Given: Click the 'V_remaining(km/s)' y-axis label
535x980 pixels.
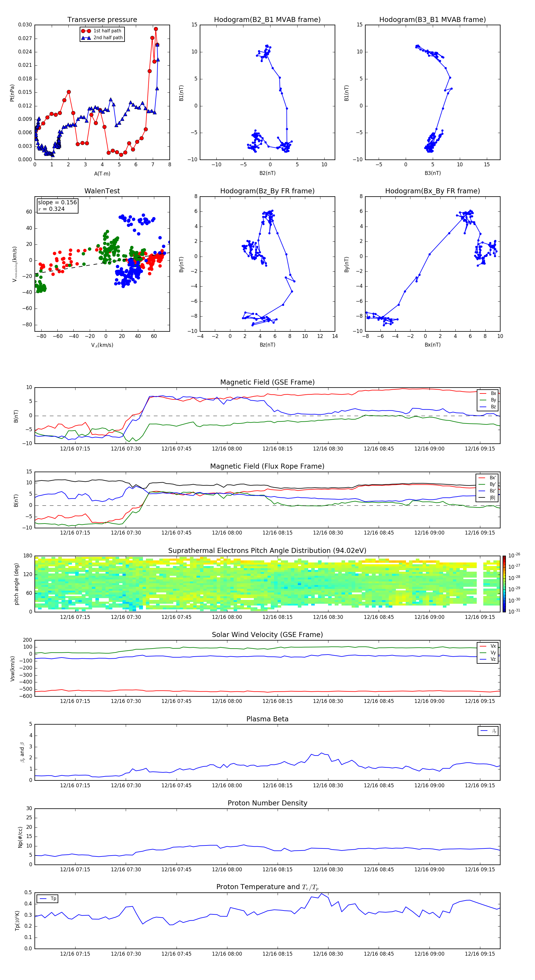Looking at the screenshot, I should click(x=15, y=264).
